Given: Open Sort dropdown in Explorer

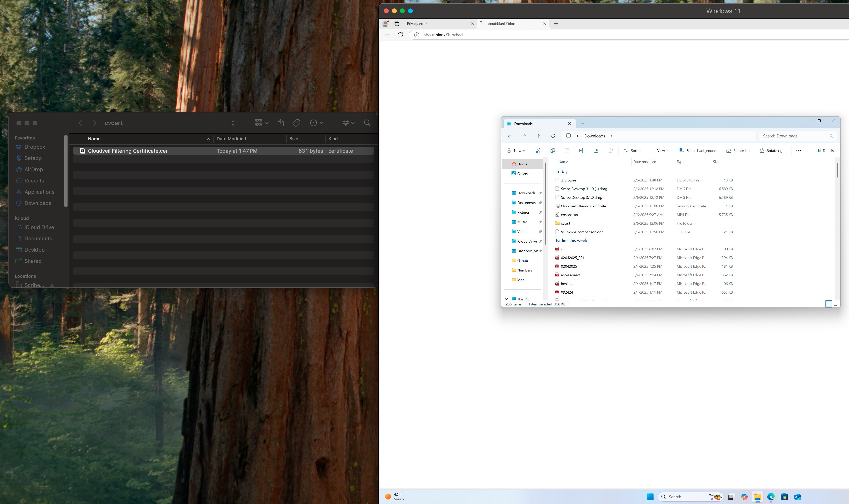Looking at the screenshot, I should pos(632,151).
